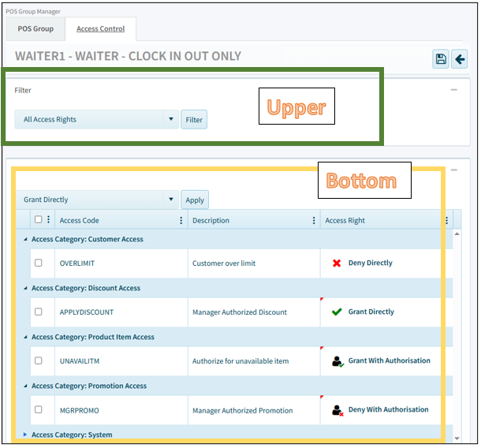
Task: Open the Grant Directly dropdown
Action: click(96, 200)
